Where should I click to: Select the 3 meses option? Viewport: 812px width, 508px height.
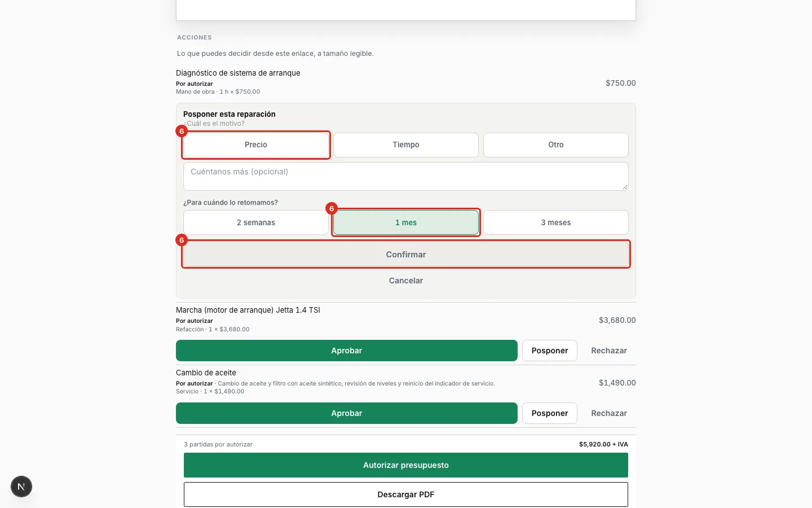556,222
